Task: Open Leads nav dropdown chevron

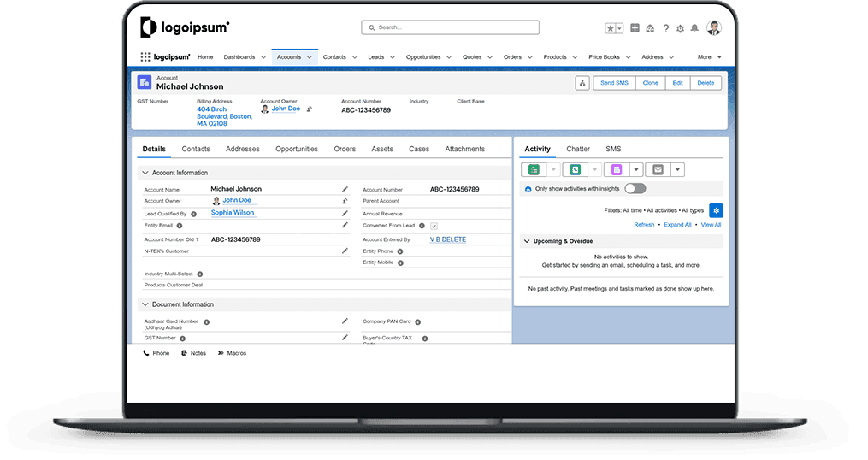Action: [393, 57]
